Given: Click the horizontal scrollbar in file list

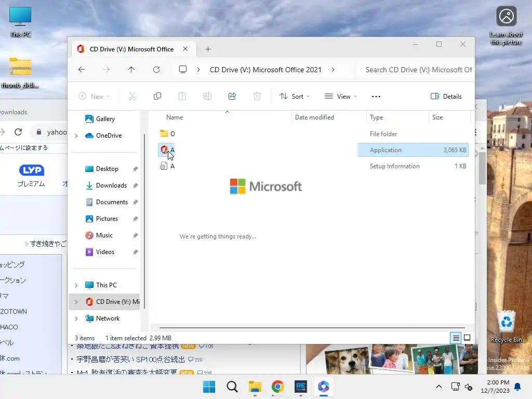Looking at the screenshot, I should pos(312,328).
